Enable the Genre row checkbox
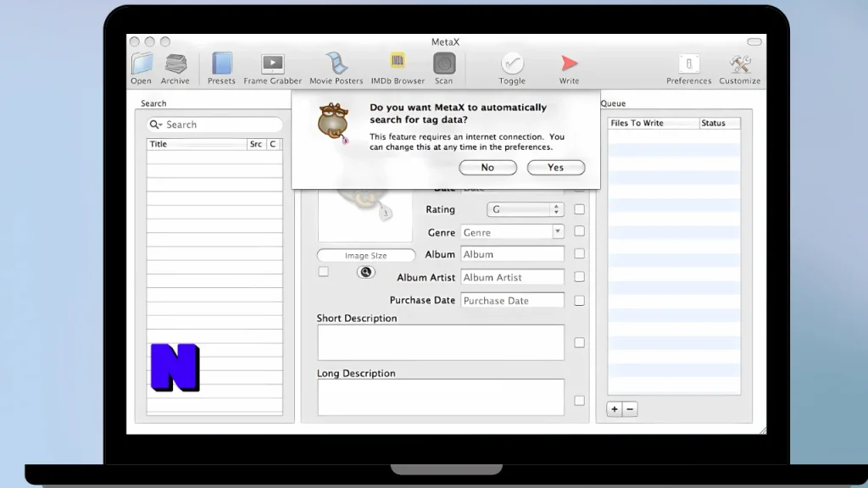This screenshot has width=868, height=488. click(x=579, y=231)
